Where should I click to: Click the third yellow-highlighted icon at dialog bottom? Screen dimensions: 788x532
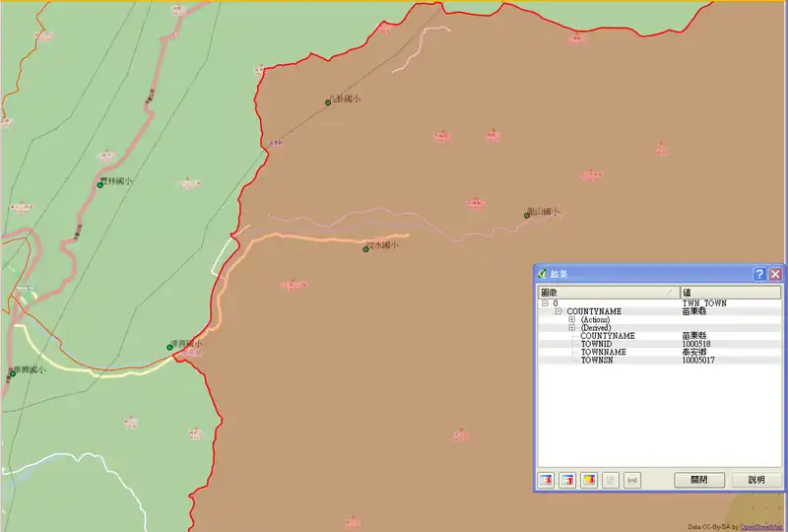point(589,480)
